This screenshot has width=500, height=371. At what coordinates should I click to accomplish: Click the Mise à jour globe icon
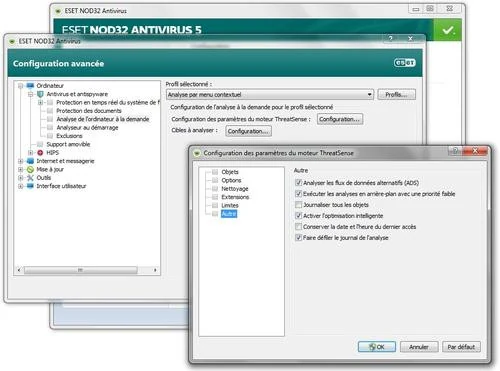[30, 169]
